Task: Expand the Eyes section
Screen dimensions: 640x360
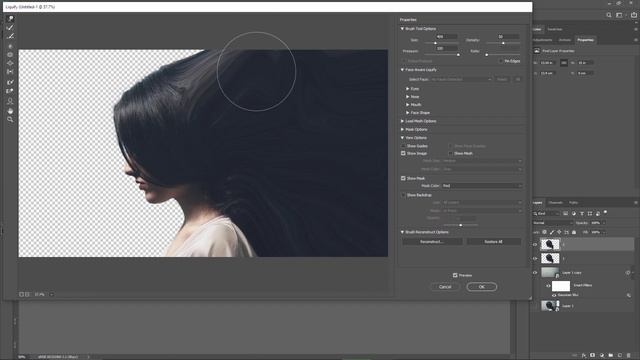Action: point(407,89)
